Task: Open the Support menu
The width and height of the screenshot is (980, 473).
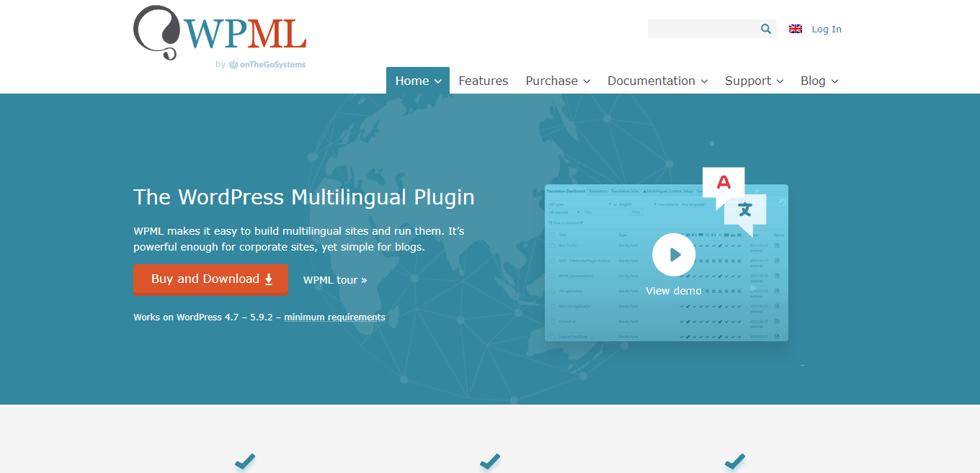Action: pyautogui.click(x=754, y=81)
